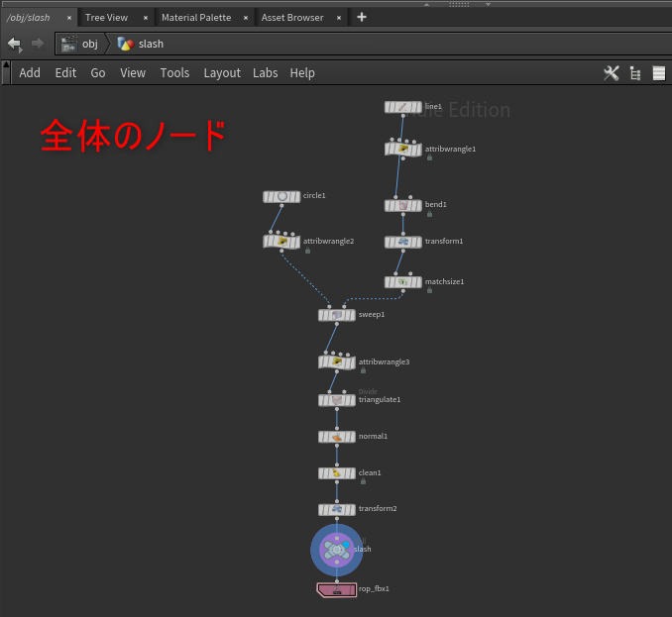This screenshot has height=617, width=672.
Task: Select the rop_fbx1 output node
Action: tap(337, 589)
